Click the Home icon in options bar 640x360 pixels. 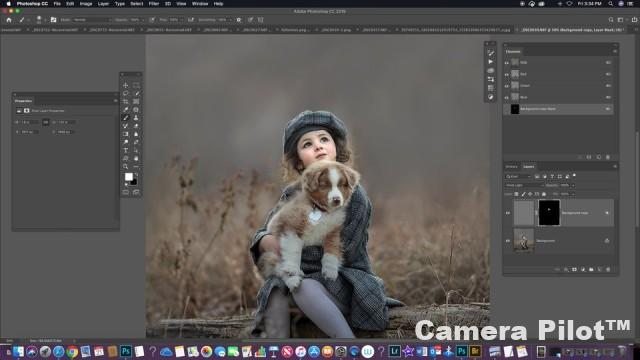click(x=9, y=20)
